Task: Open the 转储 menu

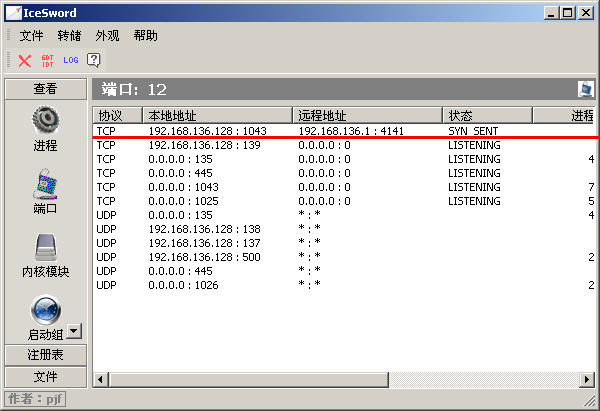Action: pyautogui.click(x=69, y=36)
